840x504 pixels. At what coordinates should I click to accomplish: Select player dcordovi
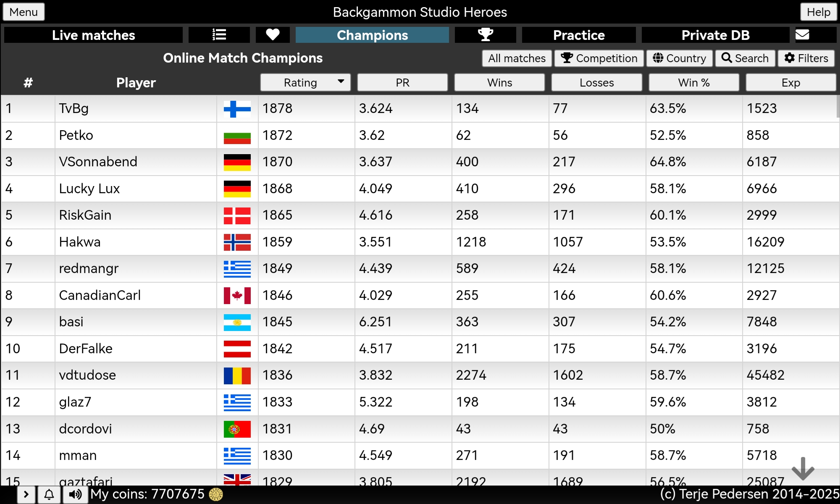point(86,429)
